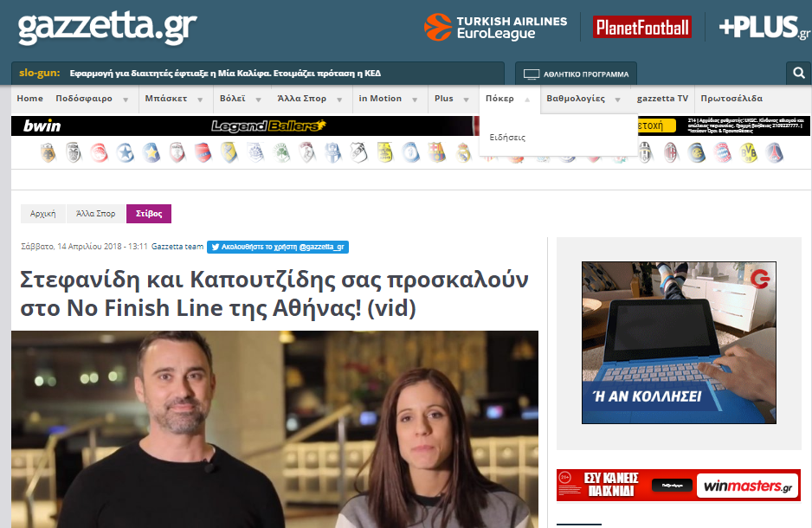
Task: Switch to the Στίβος breadcrumb tab
Action: (x=149, y=213)
